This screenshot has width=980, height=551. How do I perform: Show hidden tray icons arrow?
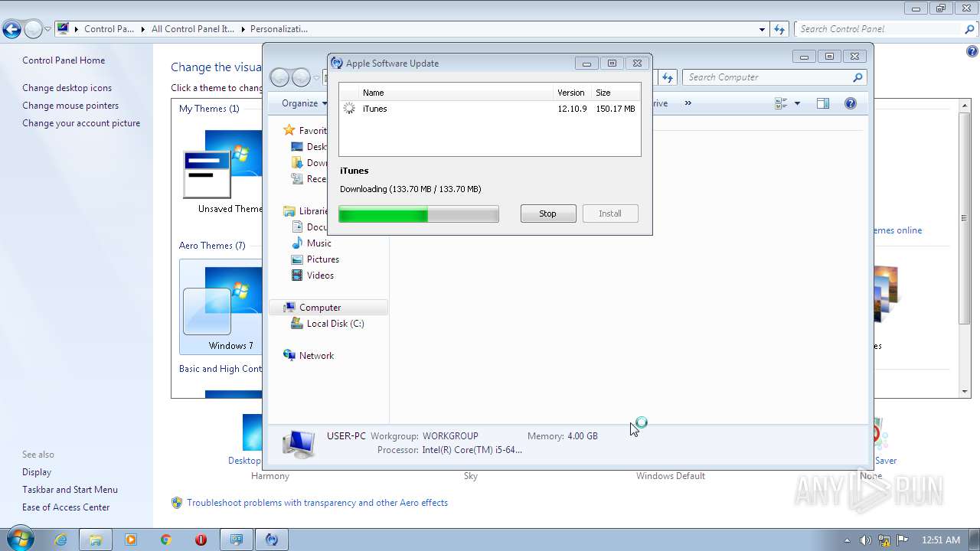(847, 540)
